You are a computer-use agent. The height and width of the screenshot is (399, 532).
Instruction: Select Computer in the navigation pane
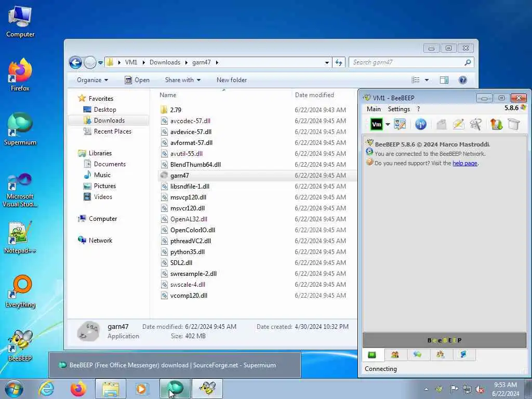(103, 219)
